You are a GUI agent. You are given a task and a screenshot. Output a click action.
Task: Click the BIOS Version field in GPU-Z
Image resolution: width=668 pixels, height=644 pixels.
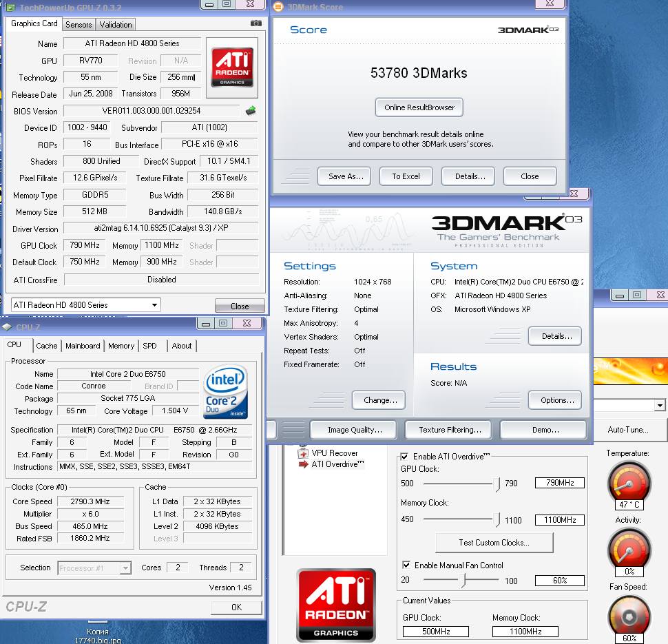(x=152, y=111)
